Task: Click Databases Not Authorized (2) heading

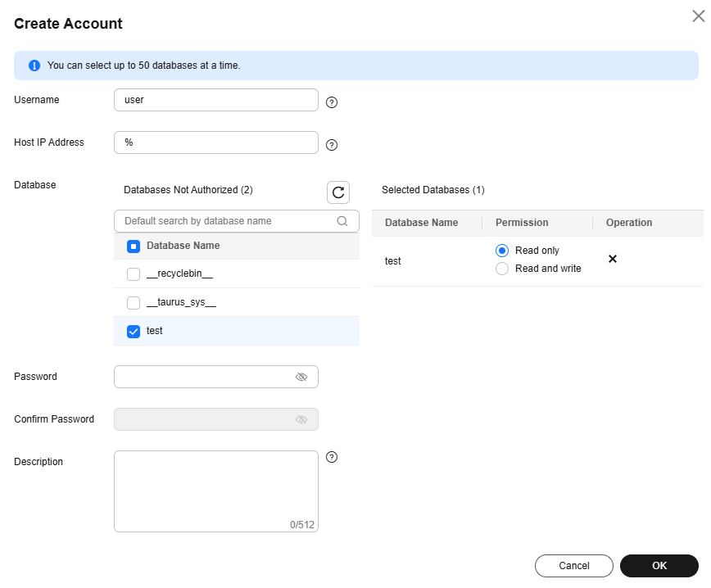Action: tap(188, 190)
